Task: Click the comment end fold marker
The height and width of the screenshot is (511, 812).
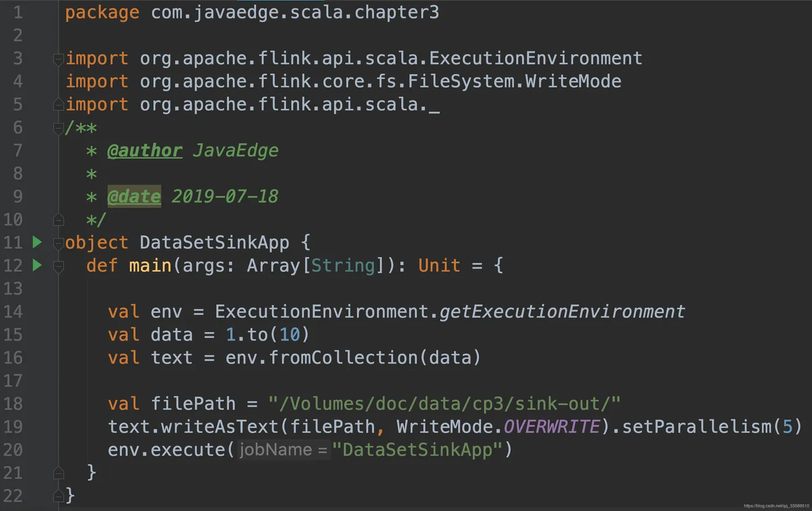Action: tap(58, 219)
